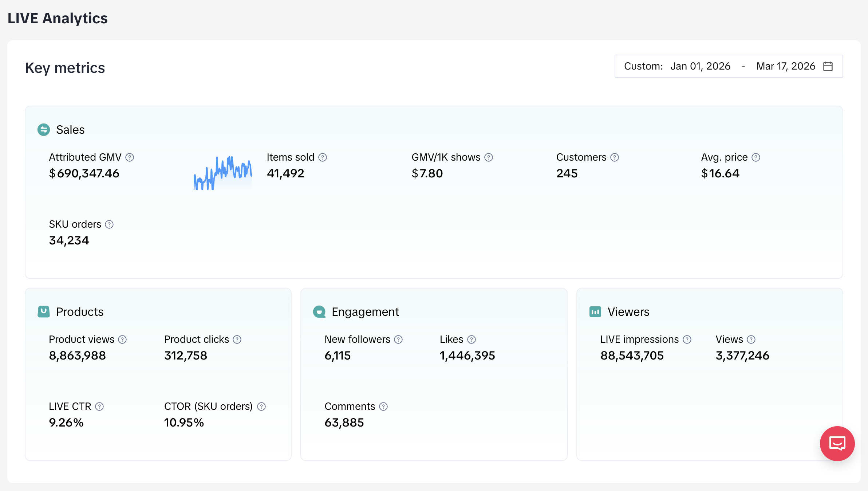
Task: Click the help icon beside LIVE impressions
Action: [x=687, y=339]
